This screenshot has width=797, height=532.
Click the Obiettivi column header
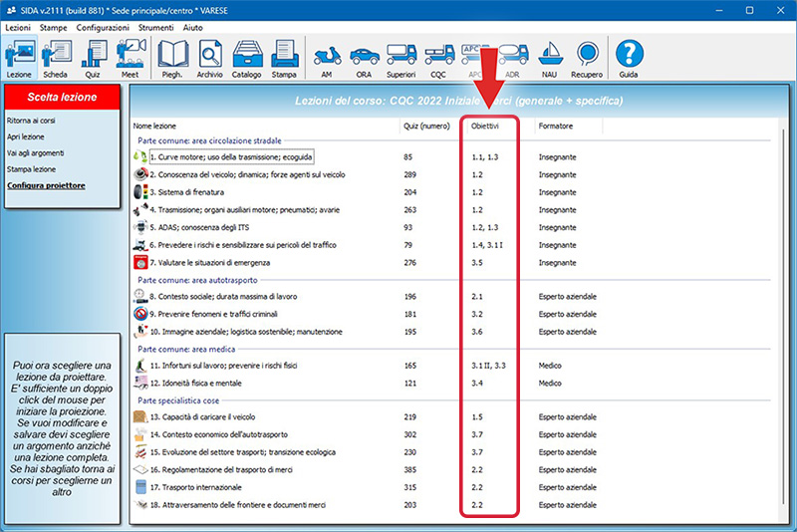coord(486,127)
